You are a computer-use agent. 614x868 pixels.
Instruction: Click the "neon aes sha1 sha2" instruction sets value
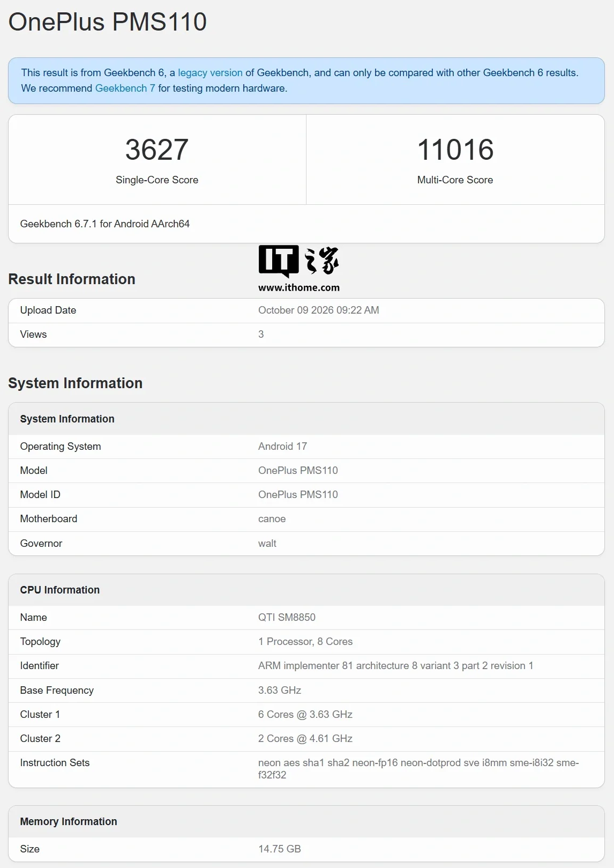coord(418,769)
